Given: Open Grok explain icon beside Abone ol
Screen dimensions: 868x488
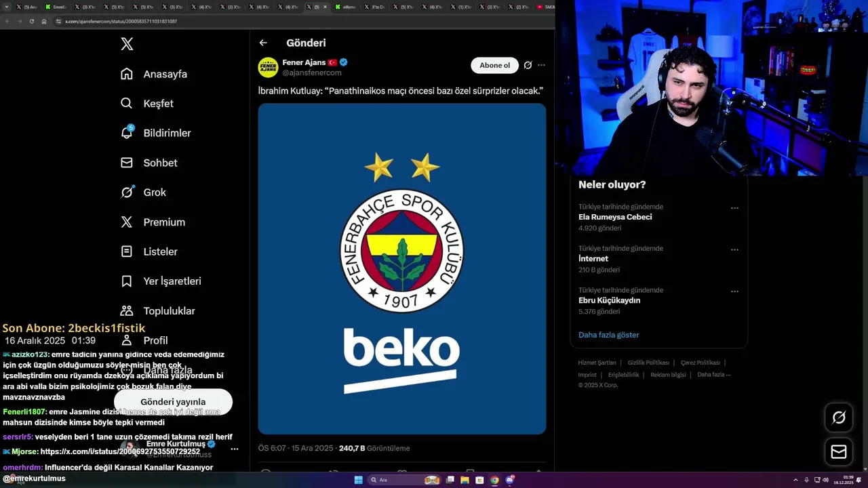Looking at the screenshot, I should pos(528,65).
